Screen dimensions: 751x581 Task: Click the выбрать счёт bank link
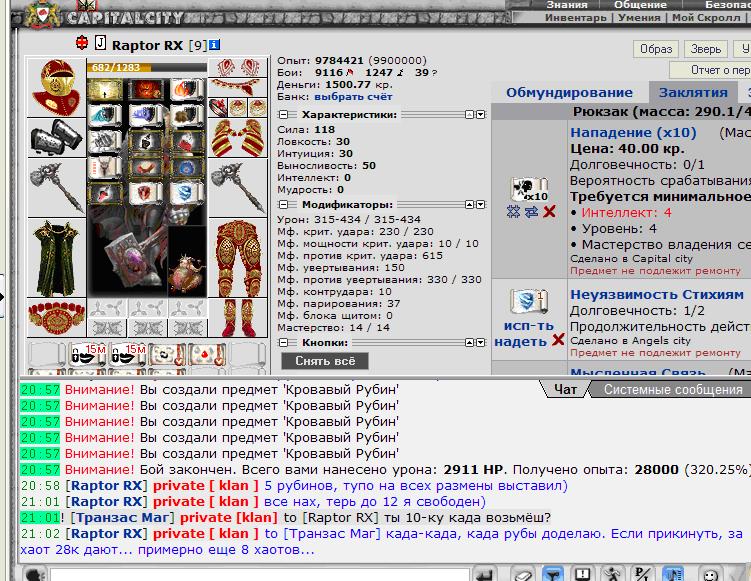[353, 97]
